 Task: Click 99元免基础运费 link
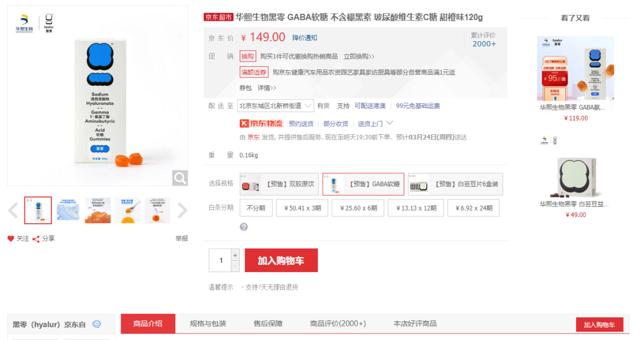pos(417,106)
